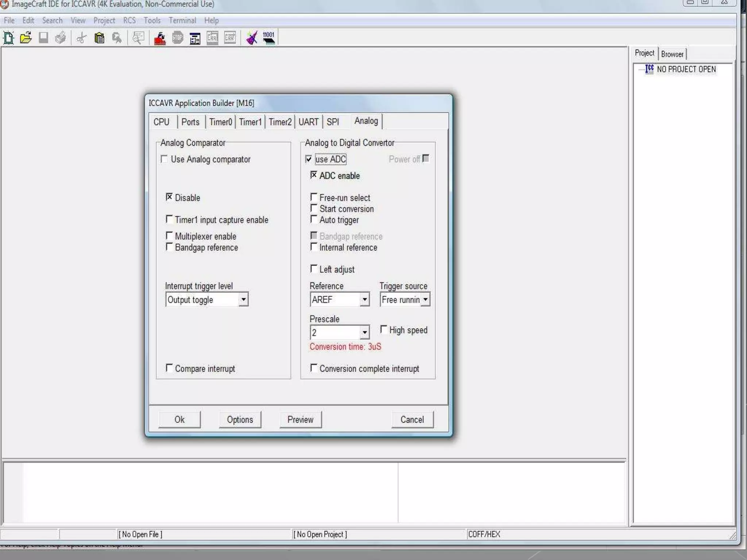Screen dimensions: 747x560
Task: Open the Browser panel tab
Action: pyautogui.click(x=672, y=54)
